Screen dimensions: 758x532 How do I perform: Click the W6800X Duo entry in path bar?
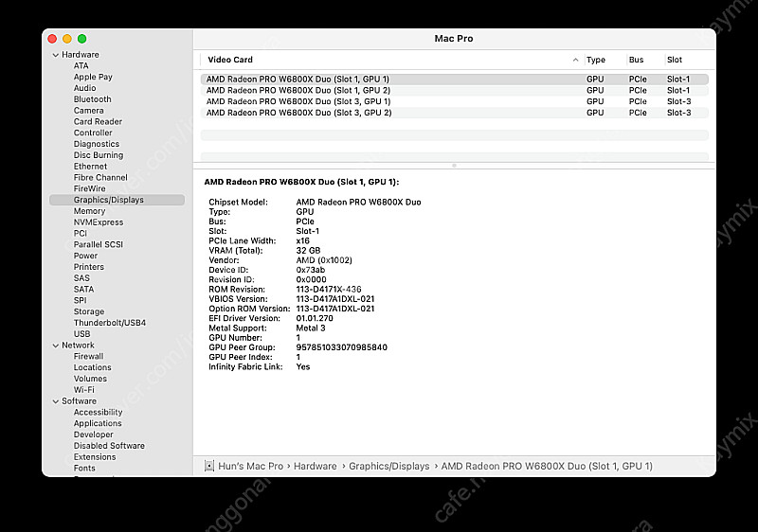point(547,466)
